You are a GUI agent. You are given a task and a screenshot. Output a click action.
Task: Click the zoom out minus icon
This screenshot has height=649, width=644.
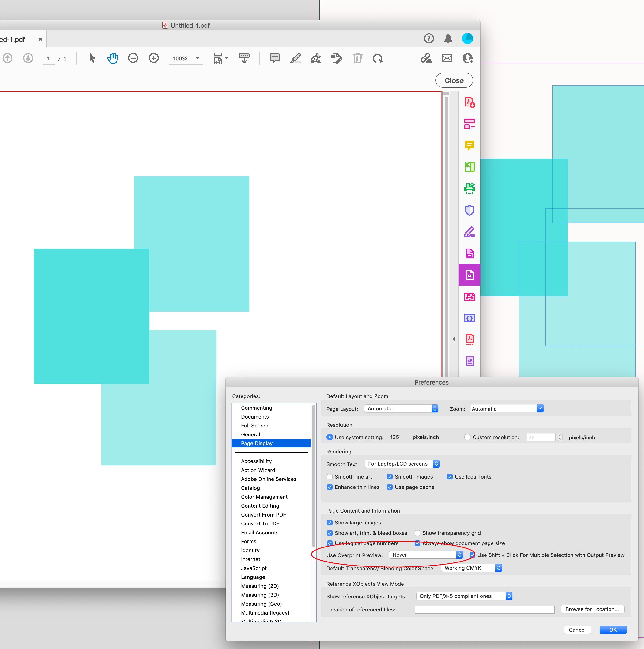click(133, 58)
